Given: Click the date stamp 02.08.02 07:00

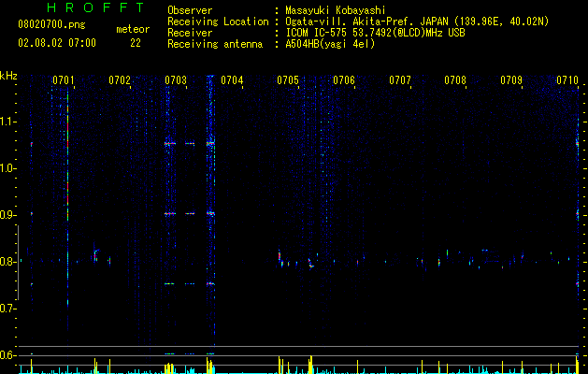Looking at the screenshot, I should click(x=57, y=43).
